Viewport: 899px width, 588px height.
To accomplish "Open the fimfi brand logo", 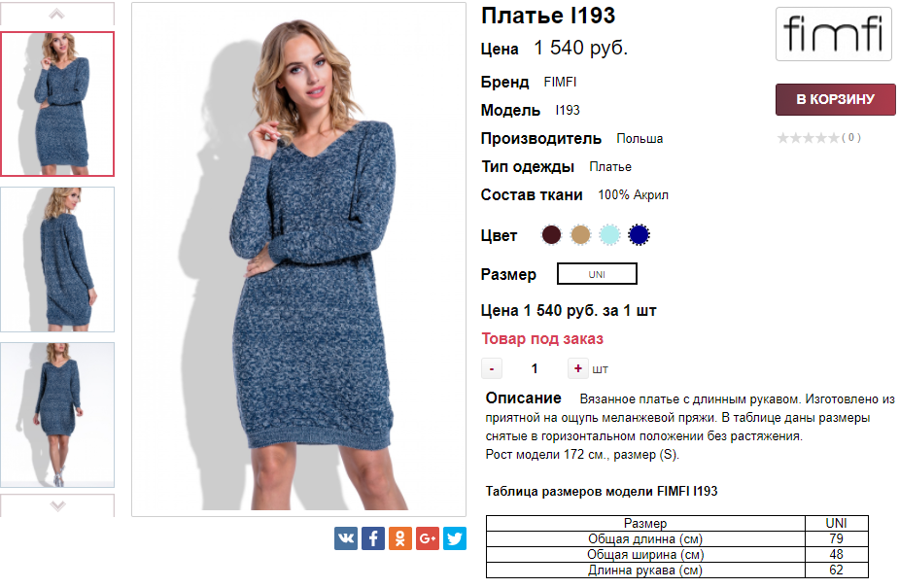I will coord(834,34).
